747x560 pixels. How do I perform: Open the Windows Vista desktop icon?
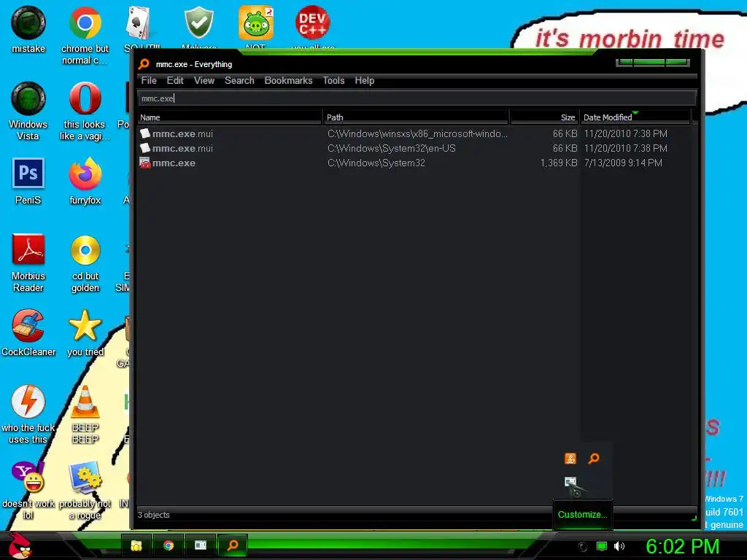28,98
